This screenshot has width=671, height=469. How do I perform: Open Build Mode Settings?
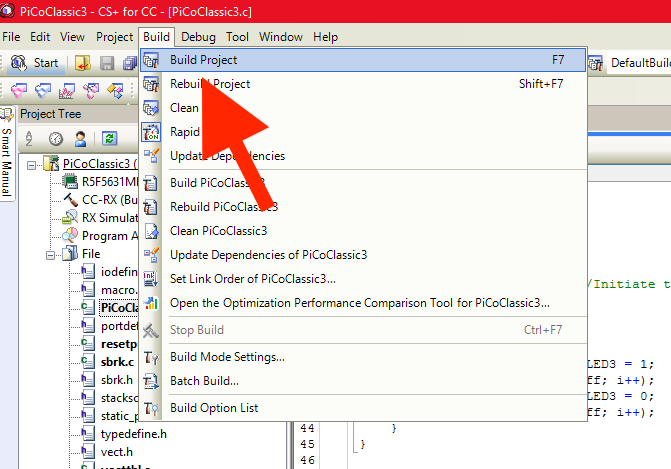(x=363, y=356)
